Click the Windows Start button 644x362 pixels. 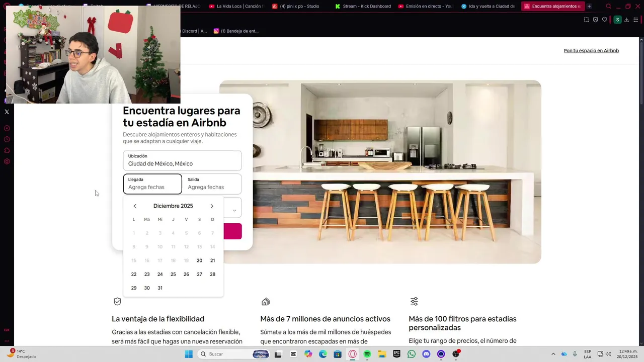pos(189,354)
